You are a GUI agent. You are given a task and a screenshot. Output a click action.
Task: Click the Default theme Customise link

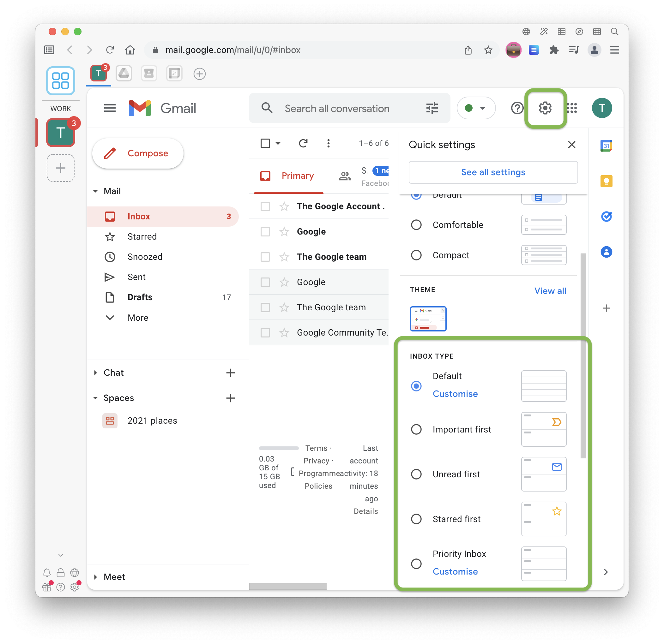455,393
